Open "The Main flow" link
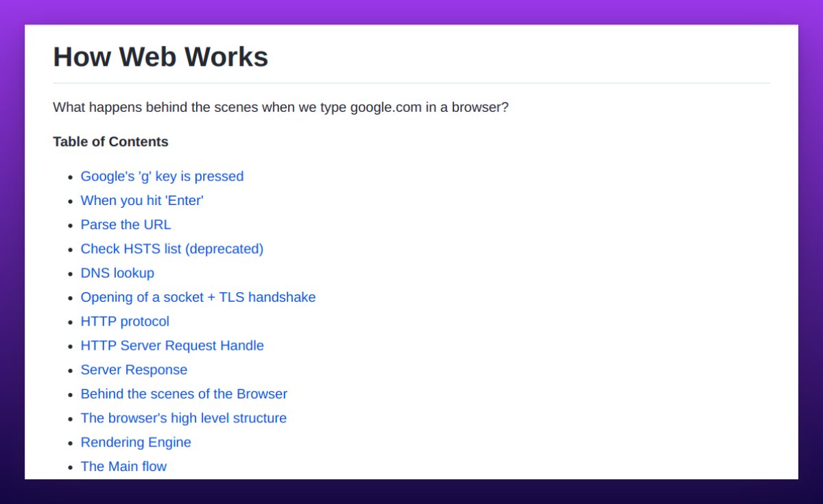The image size is (823, 504). (123, 466)
